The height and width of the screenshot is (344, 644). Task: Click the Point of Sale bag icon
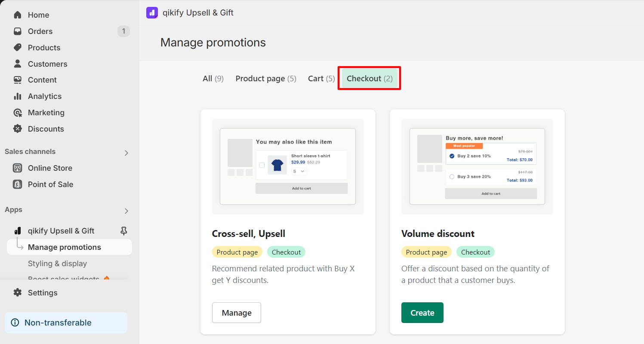(x=18, y=184)
